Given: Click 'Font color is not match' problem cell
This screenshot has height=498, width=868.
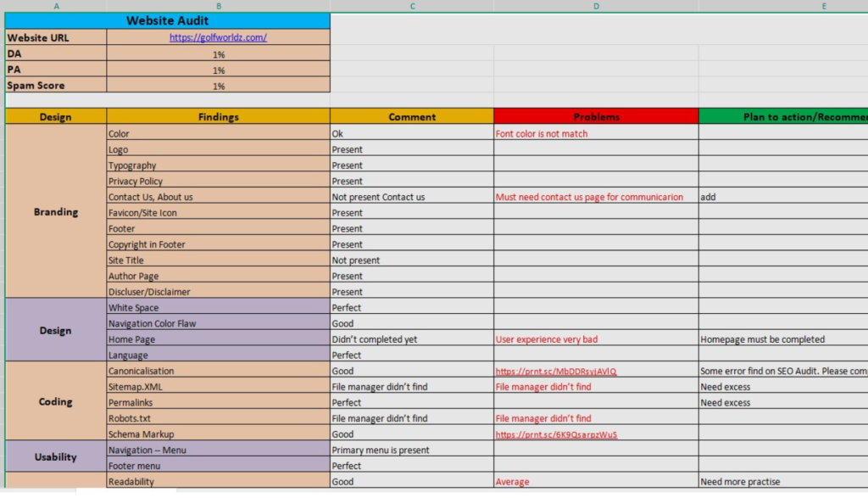Looking at the screenshot, I should [x=596, y=133].
